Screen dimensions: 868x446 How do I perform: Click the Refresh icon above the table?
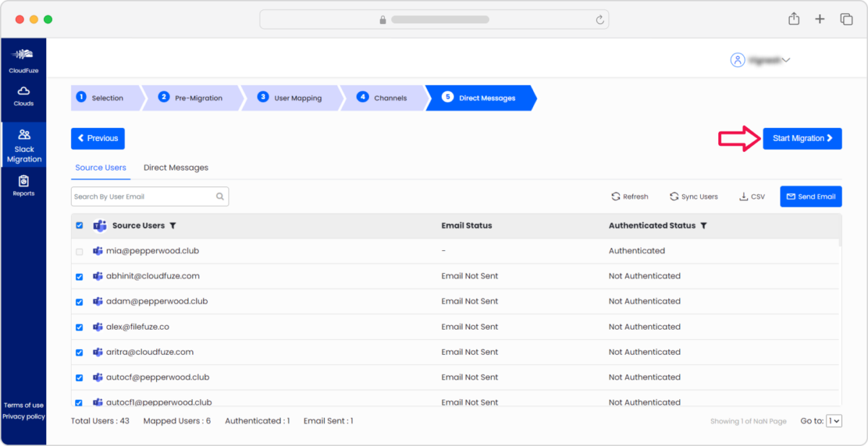[x=615, y=196]
